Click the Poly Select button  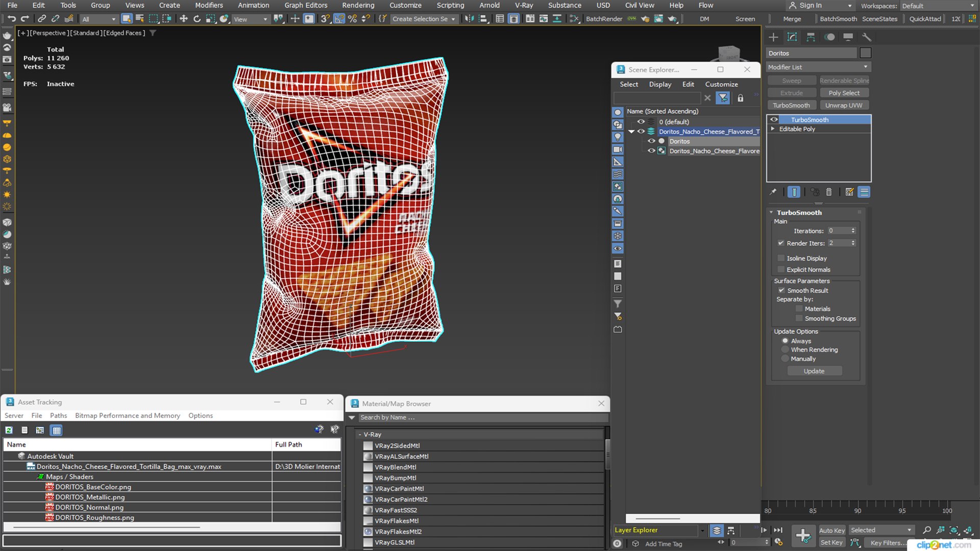pyautogui.click(x=844, y=93)
